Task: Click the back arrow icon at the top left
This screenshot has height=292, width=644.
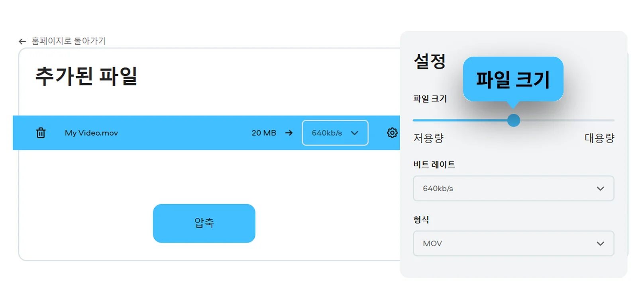Action: (22, 41)
